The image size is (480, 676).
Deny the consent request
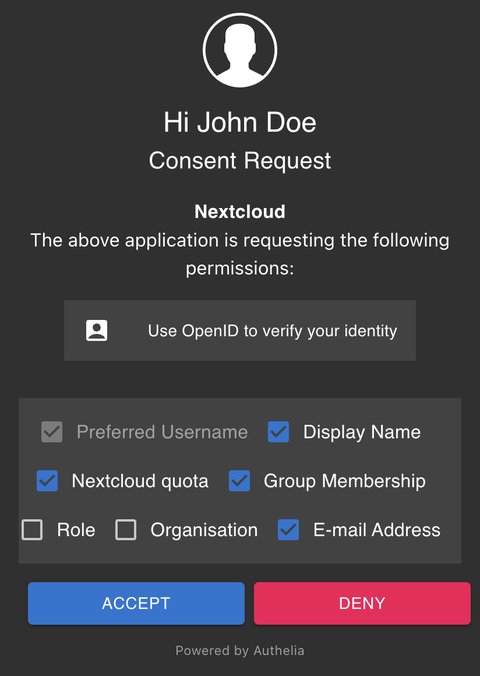pyautogui.click(x=362, y=603)
